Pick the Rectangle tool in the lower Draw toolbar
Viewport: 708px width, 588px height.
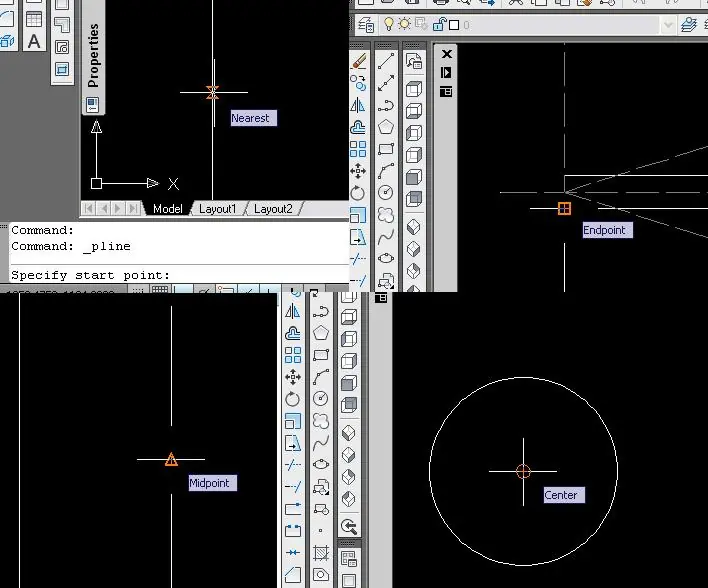click(x=321, y=355)
